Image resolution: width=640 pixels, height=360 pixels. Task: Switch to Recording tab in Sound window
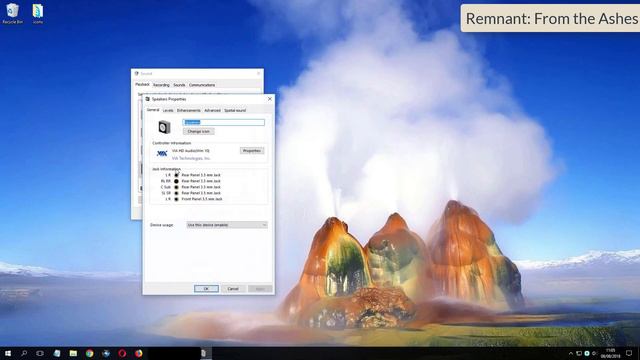tap(161, 85)
